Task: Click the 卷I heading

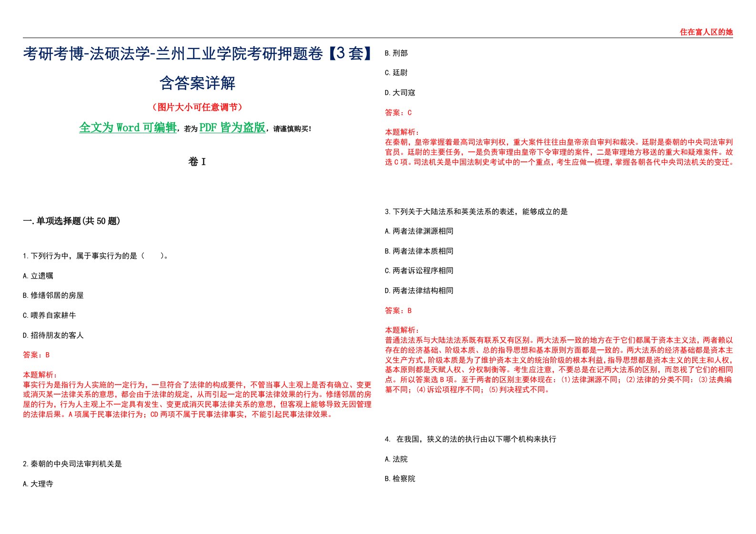Action: 197,162
